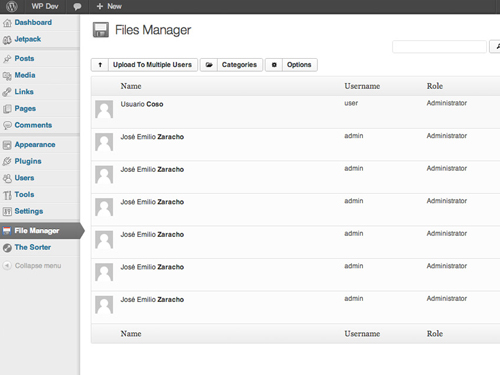Click the plus icon next to New
Image resolution: width=500 pixels, height=375 pixels.
click(x=99, y=6)
